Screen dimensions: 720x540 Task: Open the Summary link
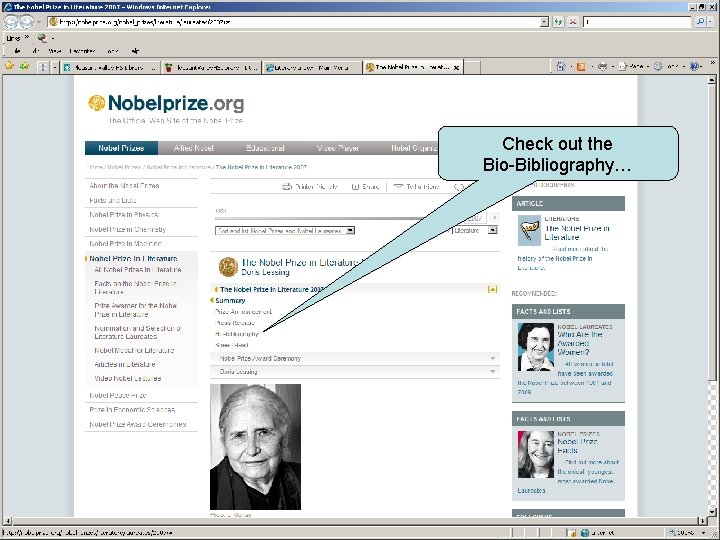click(230, 300)
